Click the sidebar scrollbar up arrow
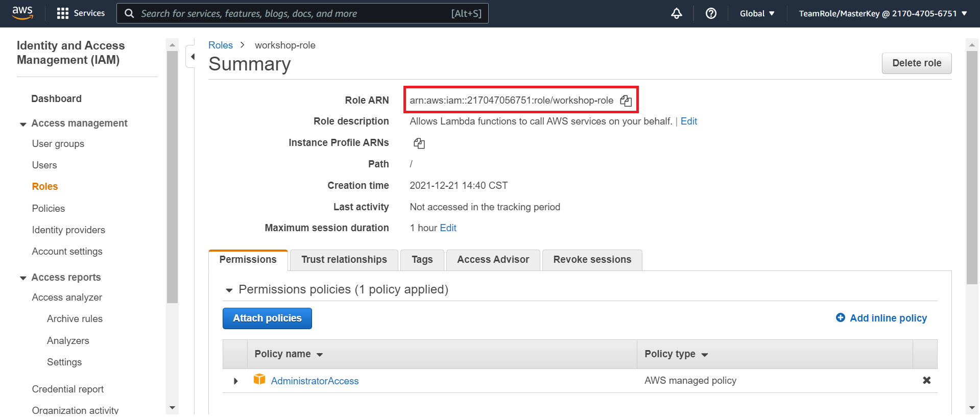The height and width of the screenshot is (420, 980). point(172,45)
